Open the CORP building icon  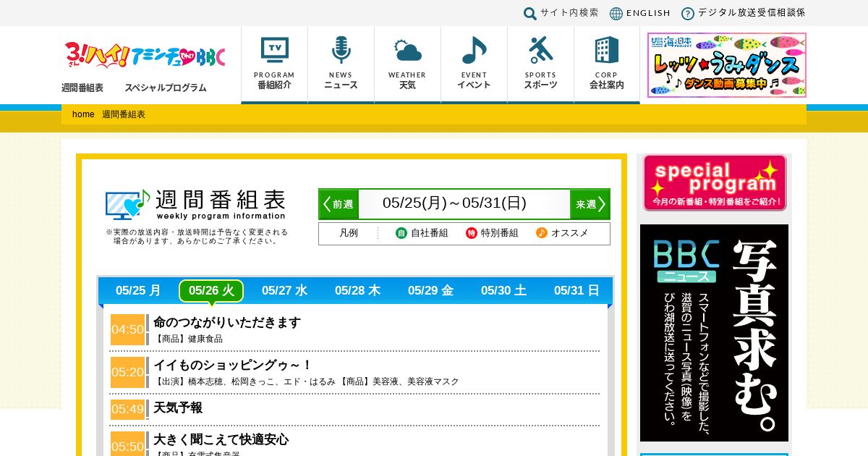point(607,50)
